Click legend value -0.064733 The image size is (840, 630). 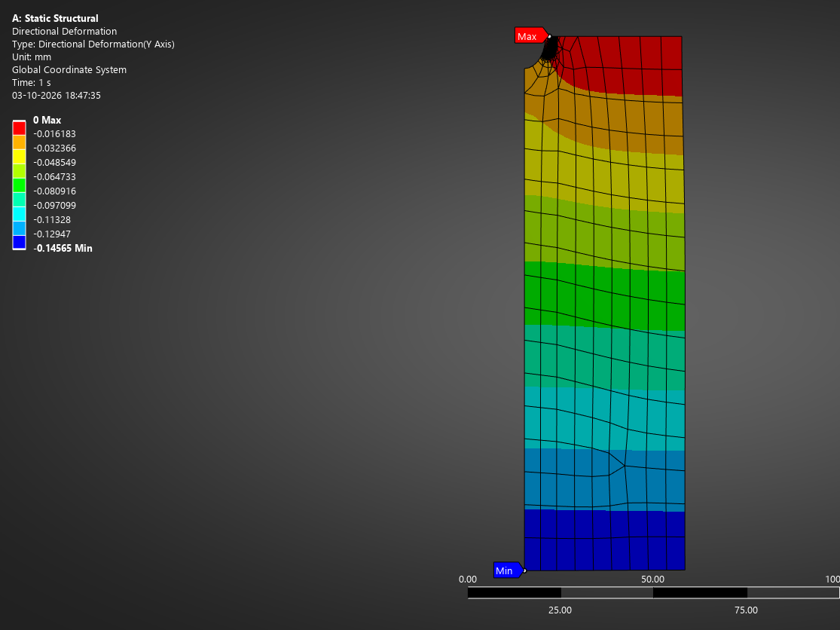pyautogui.click(x=55, y=177)
